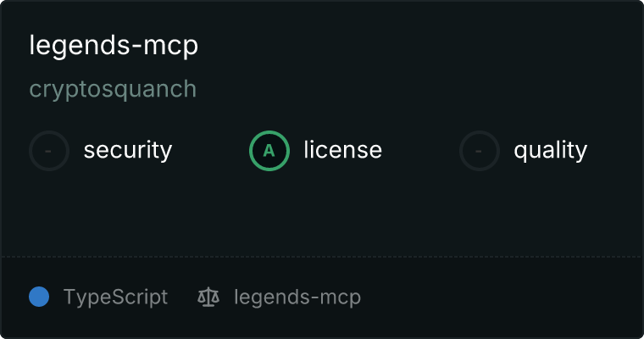644x339 pixels.
Task: Open the cryptosquanch author profile
Action: [113, 89]
